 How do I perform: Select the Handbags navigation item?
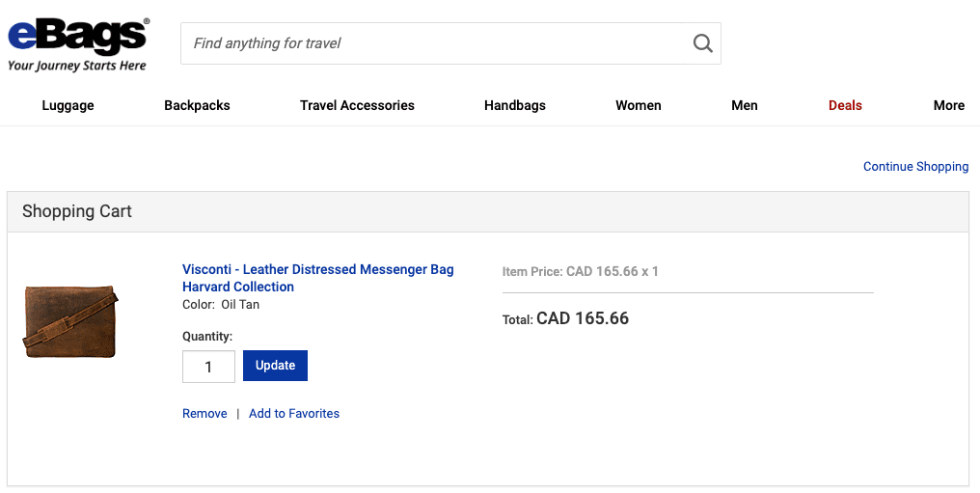click(514, 105)
